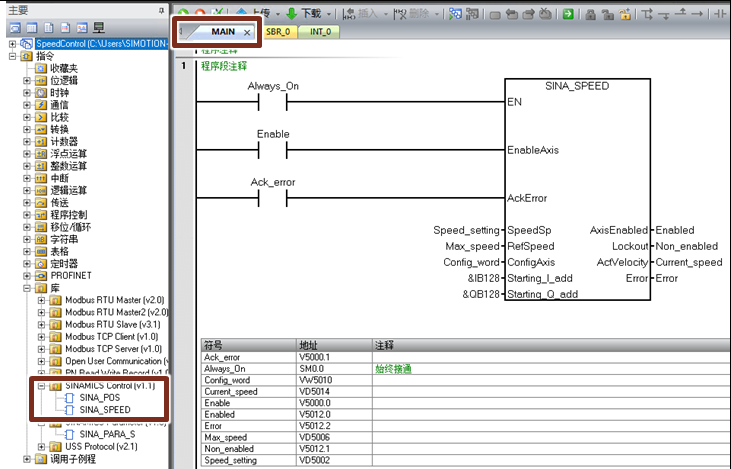Expand the 位逻辑 instruction folder
Screen dimensions: 731x469
coord(27,81)
